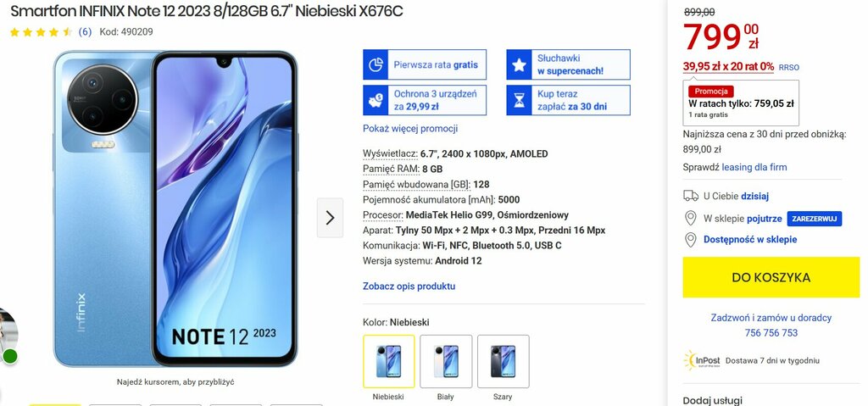Image resolution: width=868 pixels, height=406 pixels.
Task: Click the RRSO installment info link
Action: (x=789, y=67)
